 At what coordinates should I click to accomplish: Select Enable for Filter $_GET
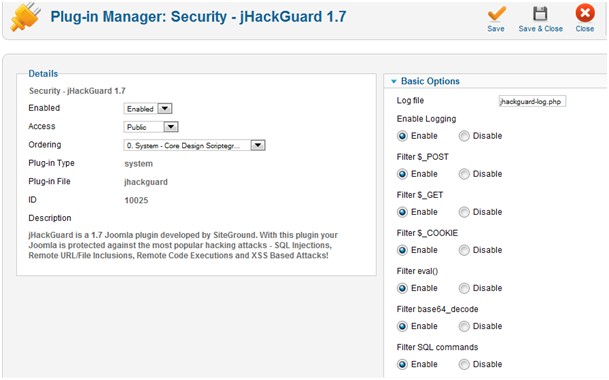[x=402, y=212]
